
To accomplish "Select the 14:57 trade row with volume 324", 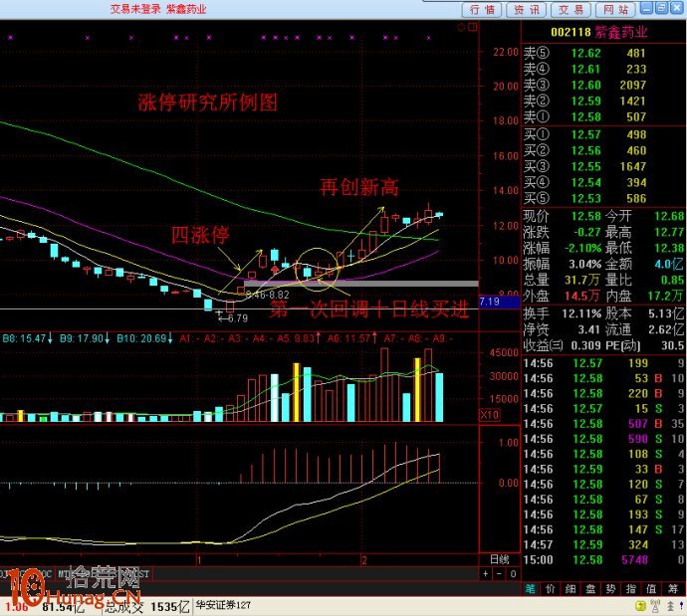I will point(603,544).
